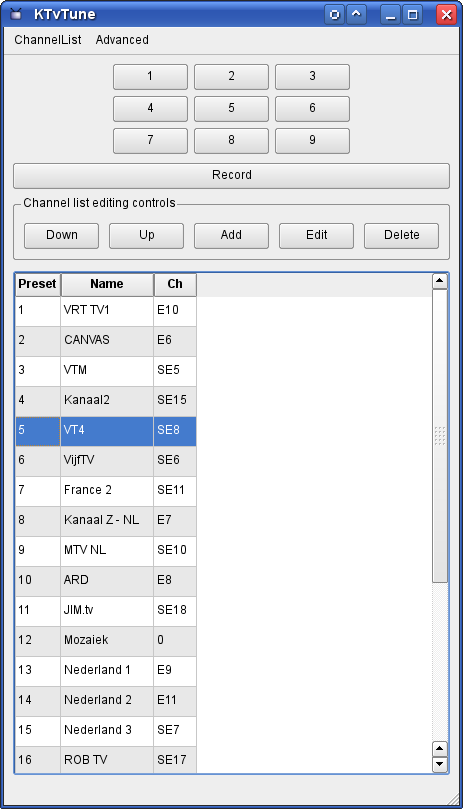Click the Preset column header
Image resolution: width=463 pixels, height=809 pixels.
[38, 284]
